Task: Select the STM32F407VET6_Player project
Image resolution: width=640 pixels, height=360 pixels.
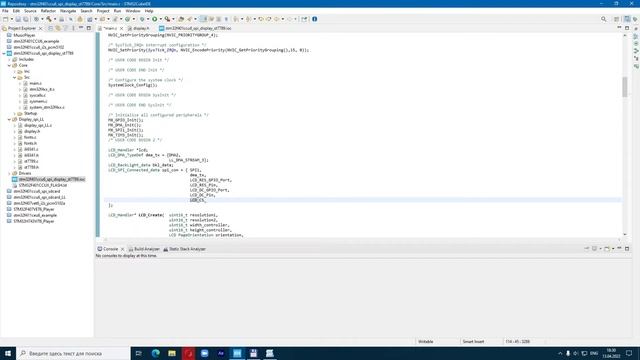Action: pyautogui.click(x=33, y=209)
